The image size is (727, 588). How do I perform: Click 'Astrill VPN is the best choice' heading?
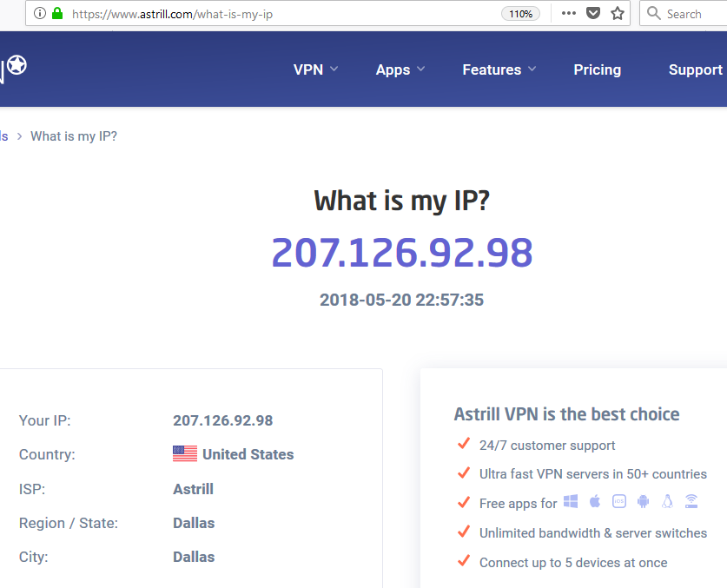[566, 414]
